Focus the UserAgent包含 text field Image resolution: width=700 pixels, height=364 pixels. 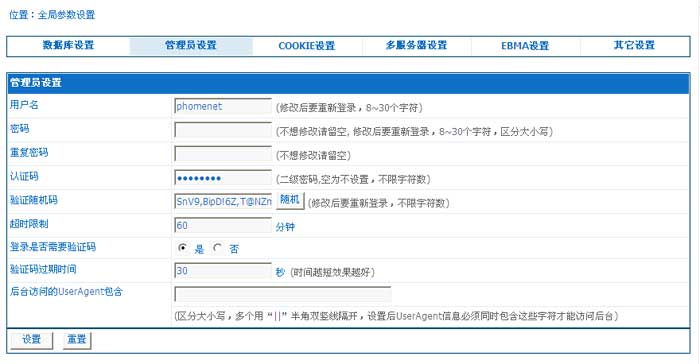[283, 294]
